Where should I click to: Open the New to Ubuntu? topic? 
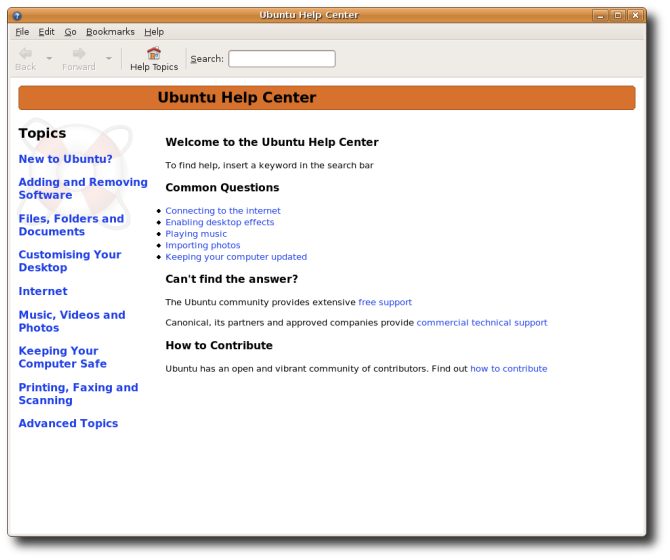[65, 159]
